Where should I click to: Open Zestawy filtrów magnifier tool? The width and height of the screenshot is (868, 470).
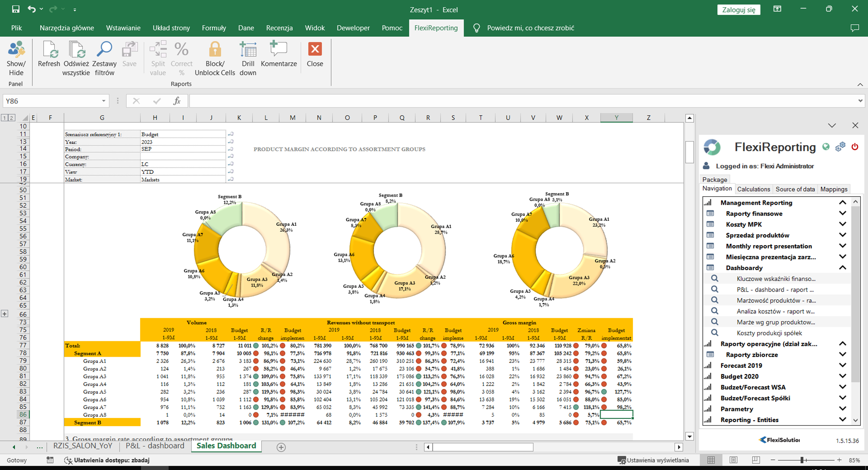104,50
